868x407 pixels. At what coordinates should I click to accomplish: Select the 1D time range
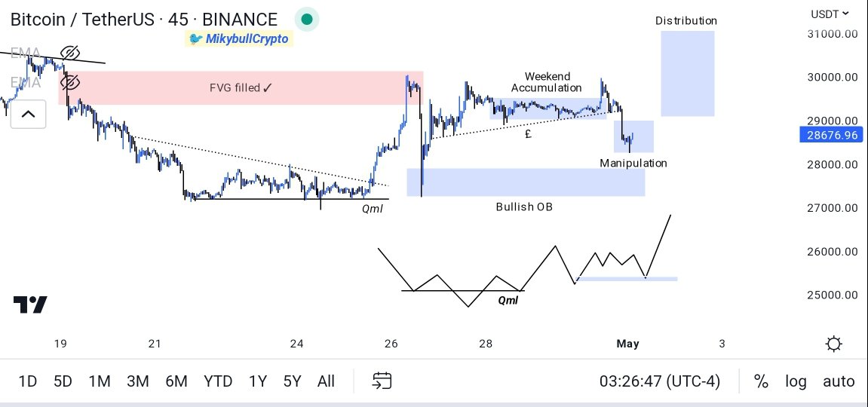[x=27, y=381]
